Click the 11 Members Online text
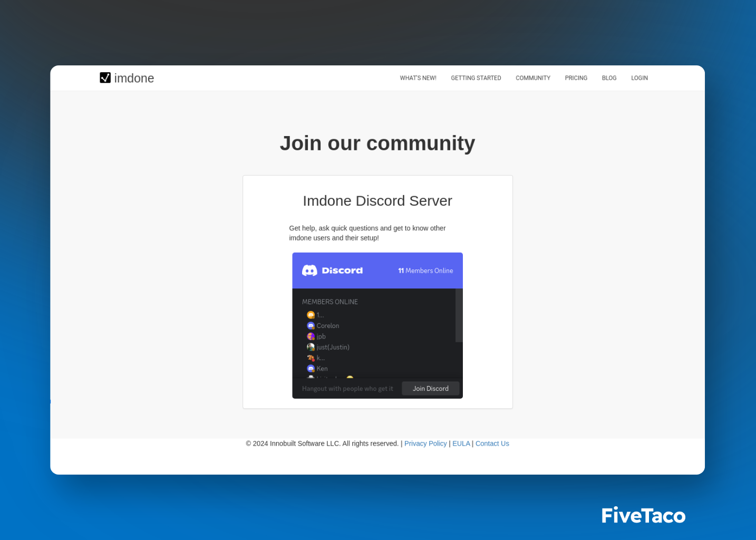The height and width of the screenshot is (540, 756). (x=425, y=271)
